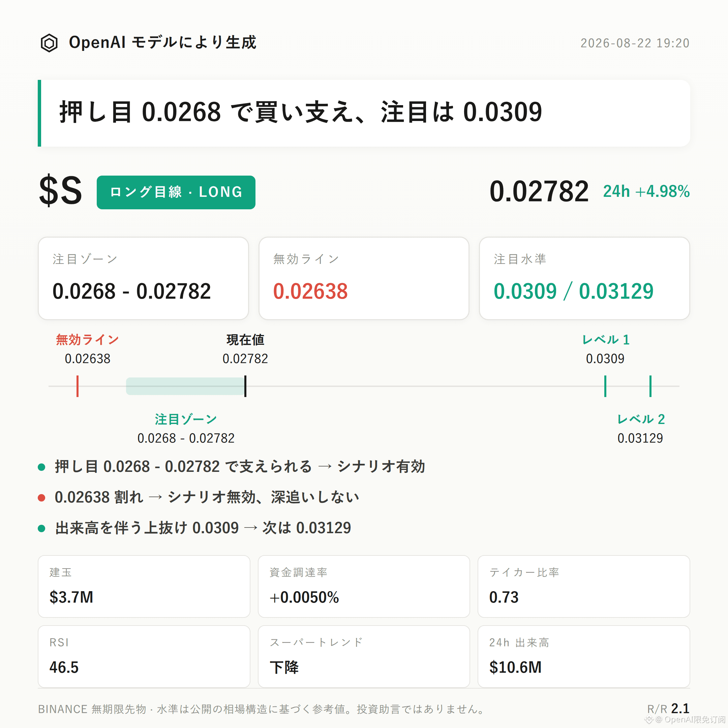Click the スーパートレンド 下降 stat card

click(364, 657)
